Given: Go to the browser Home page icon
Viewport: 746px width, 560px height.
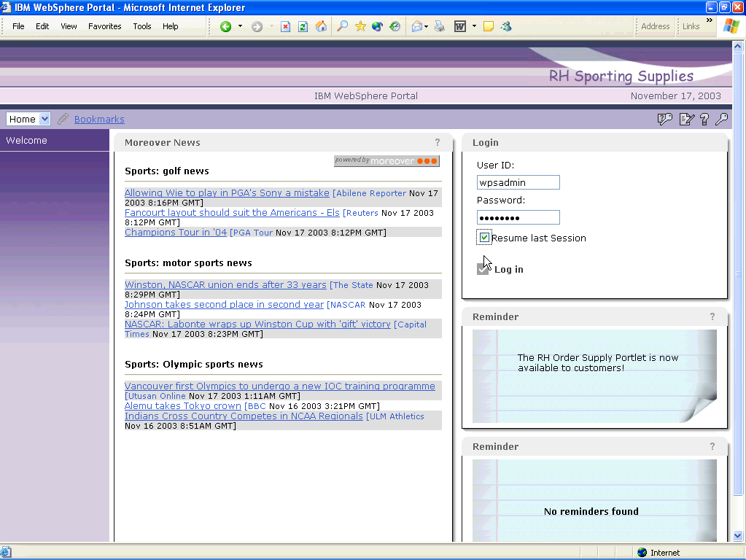Looking at the screenshot, I should coord(321,27).
